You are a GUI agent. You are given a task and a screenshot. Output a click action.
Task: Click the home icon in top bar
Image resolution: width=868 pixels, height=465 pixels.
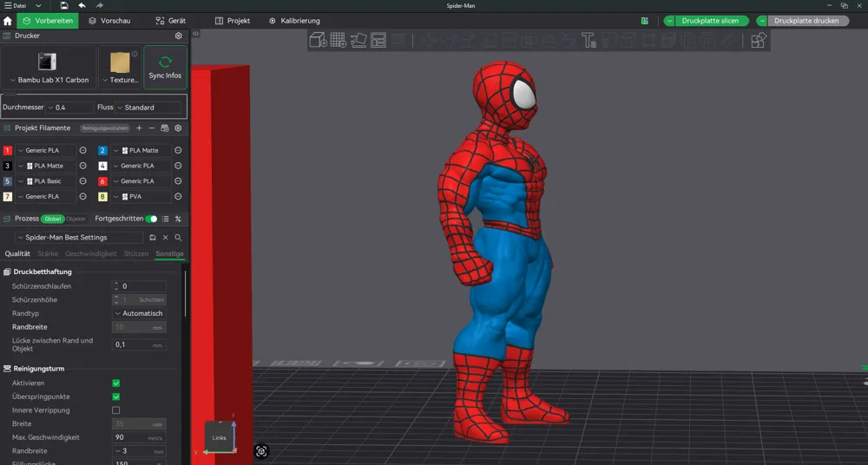7,21
